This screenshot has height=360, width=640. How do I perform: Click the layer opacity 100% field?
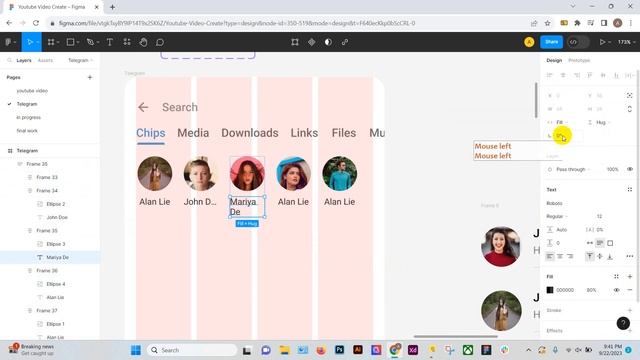click(x=612, y=169)
